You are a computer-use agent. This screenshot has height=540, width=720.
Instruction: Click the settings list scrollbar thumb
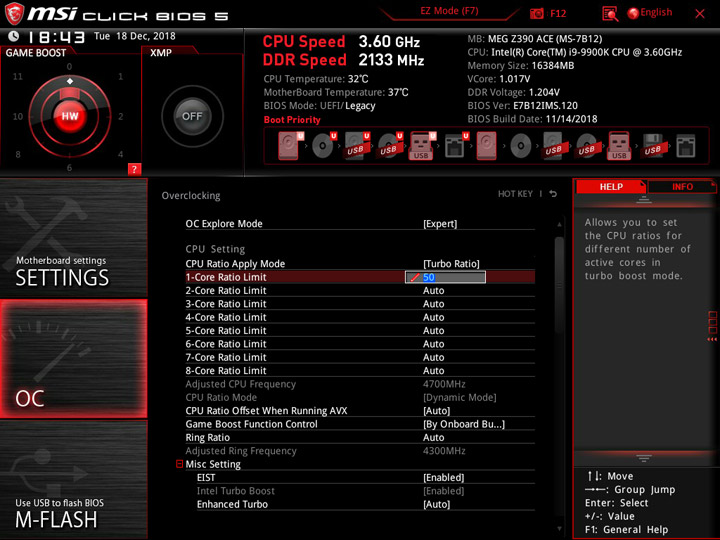559,285
